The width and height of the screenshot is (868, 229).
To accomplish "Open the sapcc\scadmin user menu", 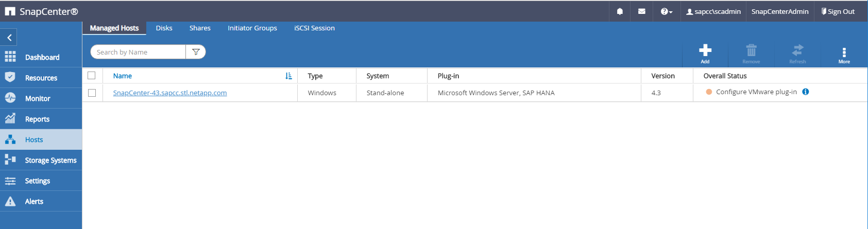I will [x=713, y=11].
